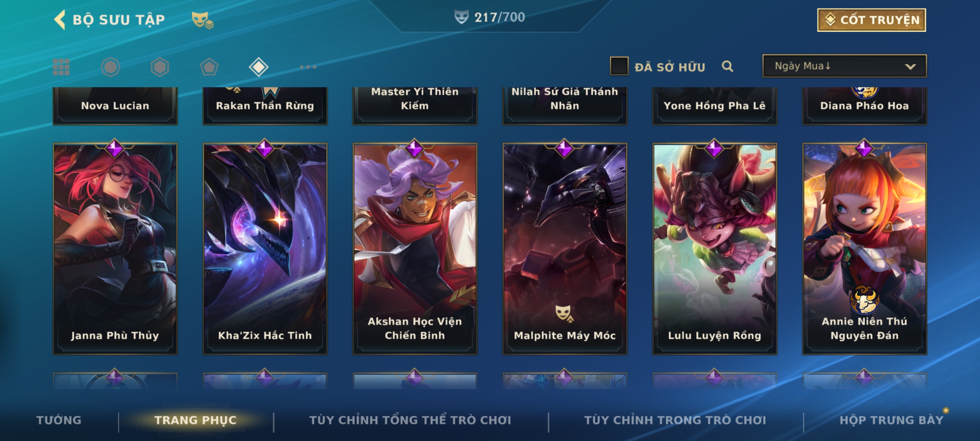Open the golden mask coins icon
This screenshot has width=980, height=441.
tap(203, 20)
